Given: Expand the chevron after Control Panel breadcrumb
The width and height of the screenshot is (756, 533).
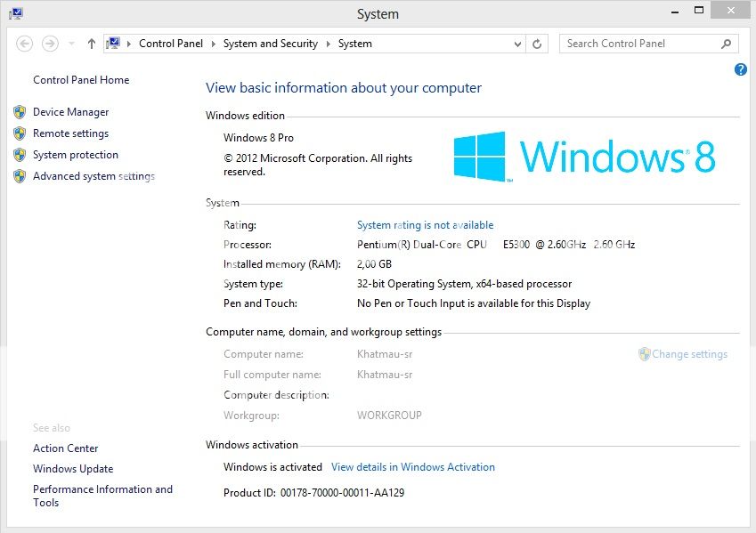Looking at the screenshot, I should tap(214, 44).
